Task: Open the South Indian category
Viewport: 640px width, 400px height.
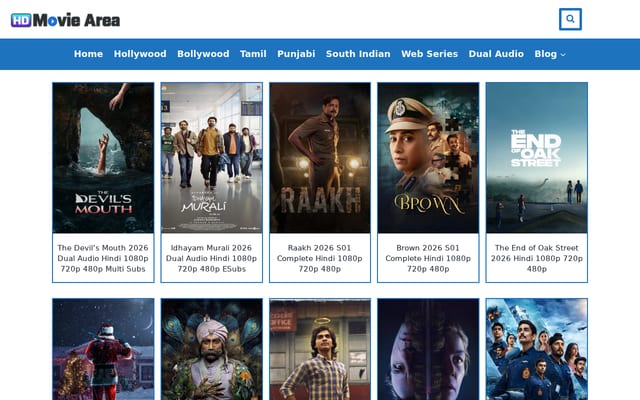Action: pos(358,54)
